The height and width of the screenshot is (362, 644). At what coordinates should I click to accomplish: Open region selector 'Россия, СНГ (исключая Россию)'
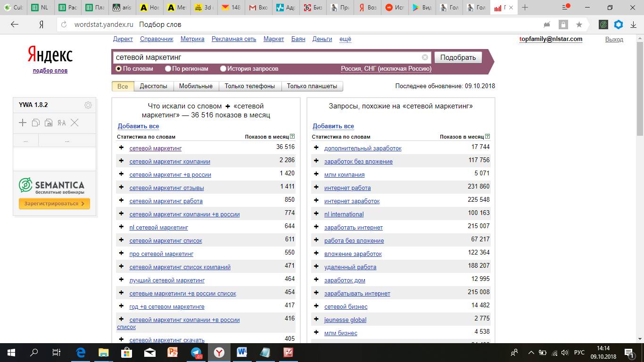point(386,69)
